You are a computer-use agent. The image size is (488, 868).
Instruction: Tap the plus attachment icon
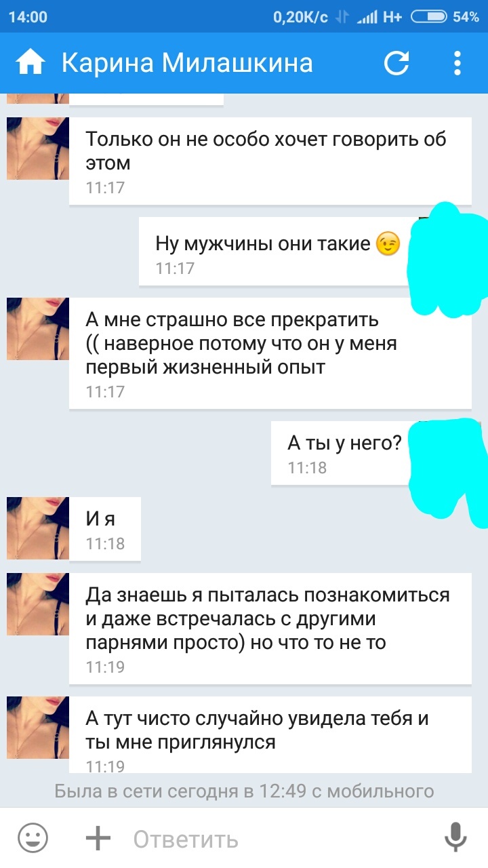pyautogui.click(x=98, y=839)
